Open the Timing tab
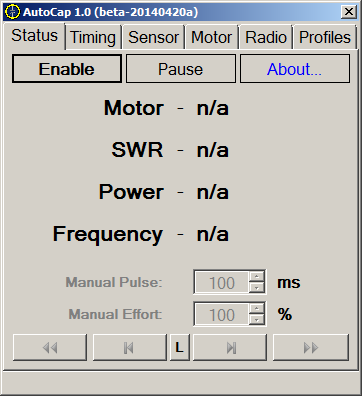Viewport: 362px width, 396px height. [93, 37]
